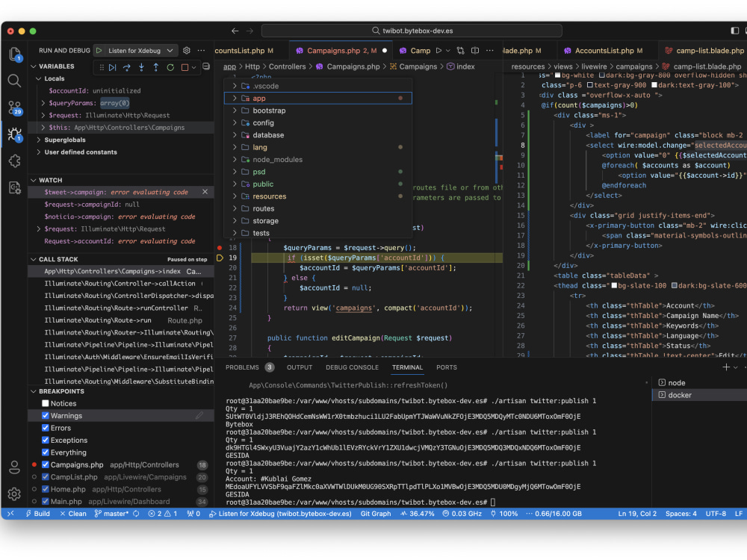Expand the resources folder in breadcrumb tree

coord(235,196)
